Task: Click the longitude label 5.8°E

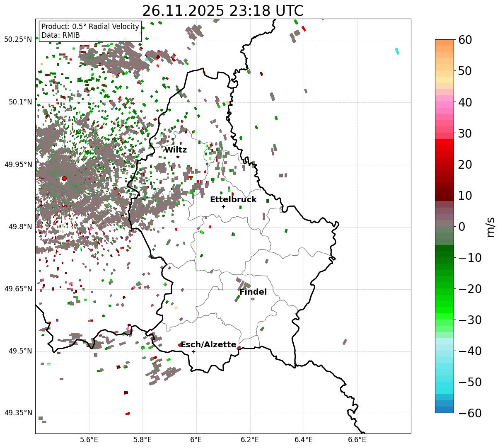Action: [x=143, y=439]
